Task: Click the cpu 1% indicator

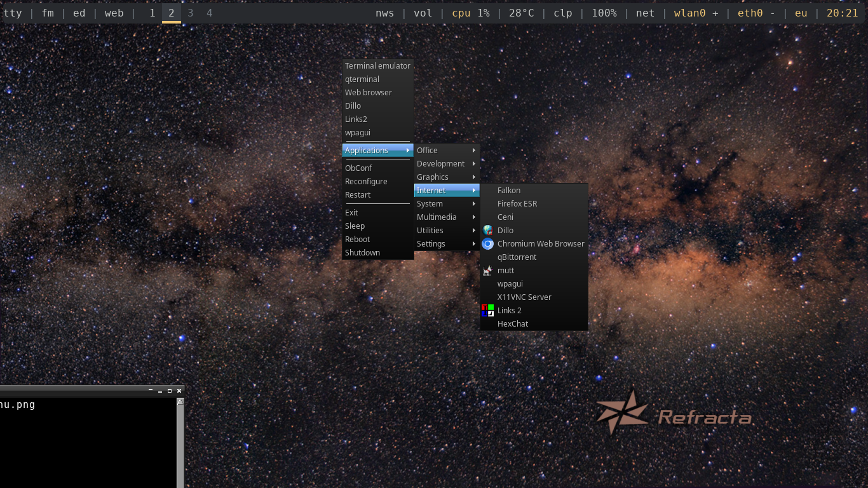Action: tap(471, 13)
